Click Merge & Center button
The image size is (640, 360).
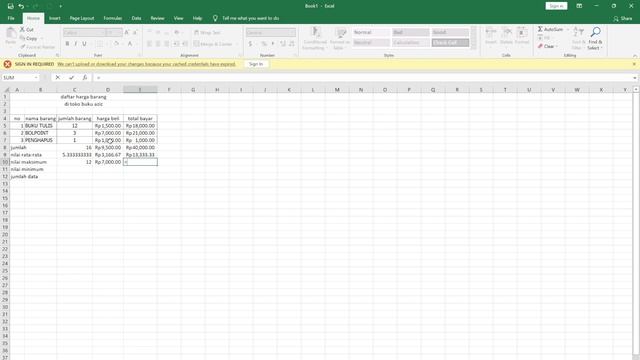pos(213,44)
